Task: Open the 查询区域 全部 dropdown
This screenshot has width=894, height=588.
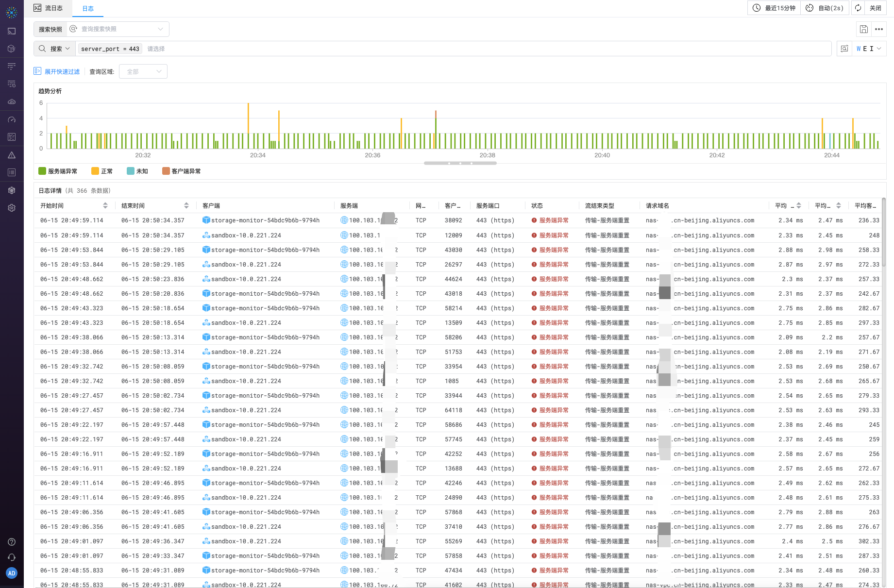Action: (143, 71)
